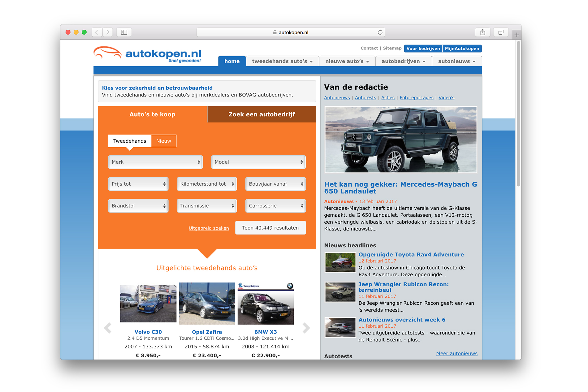Open the Bouwjaar vanaf dropdown

pos(275,184)
